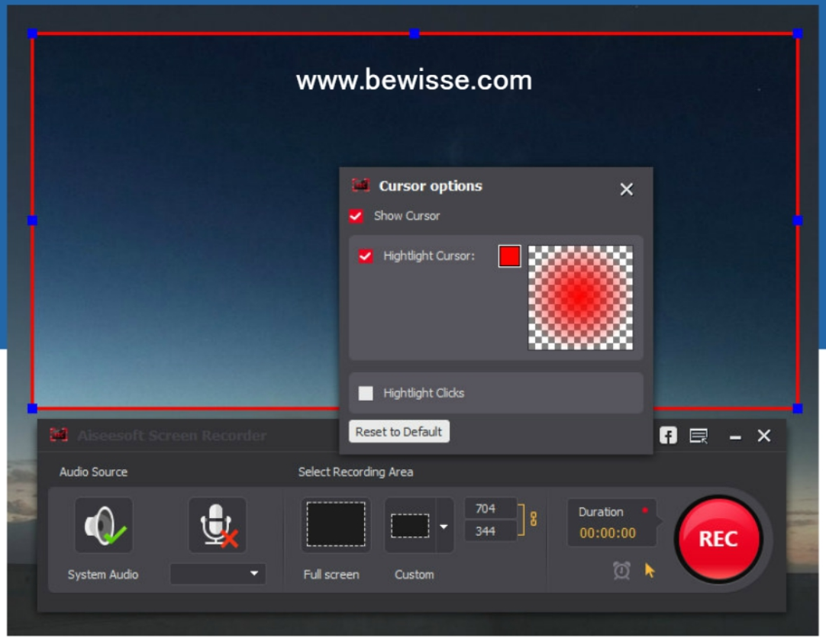Click top-center blue selection handle

pyautogui.click(x=415, y=34)
